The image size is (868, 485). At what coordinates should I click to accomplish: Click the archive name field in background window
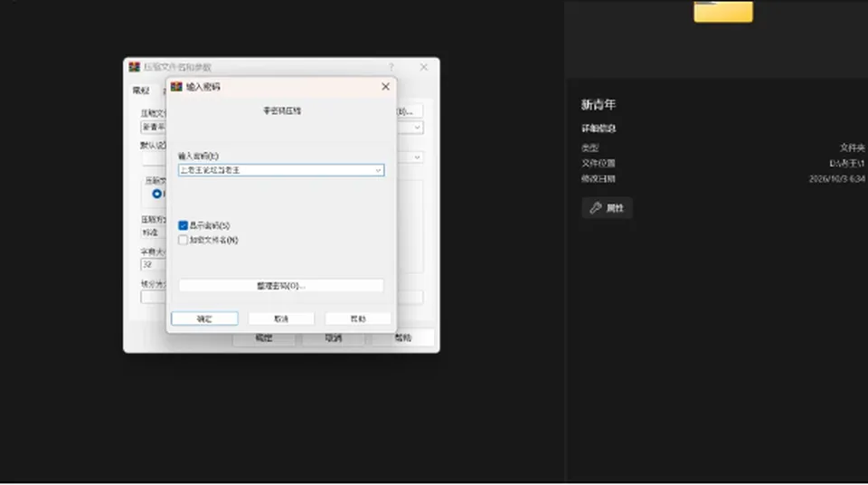click(154, 128)
